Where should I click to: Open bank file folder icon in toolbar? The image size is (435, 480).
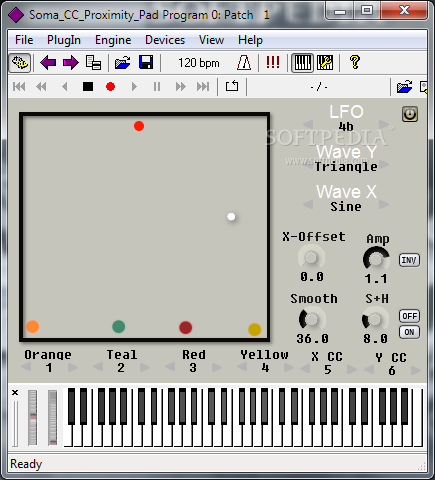point(122,63)
